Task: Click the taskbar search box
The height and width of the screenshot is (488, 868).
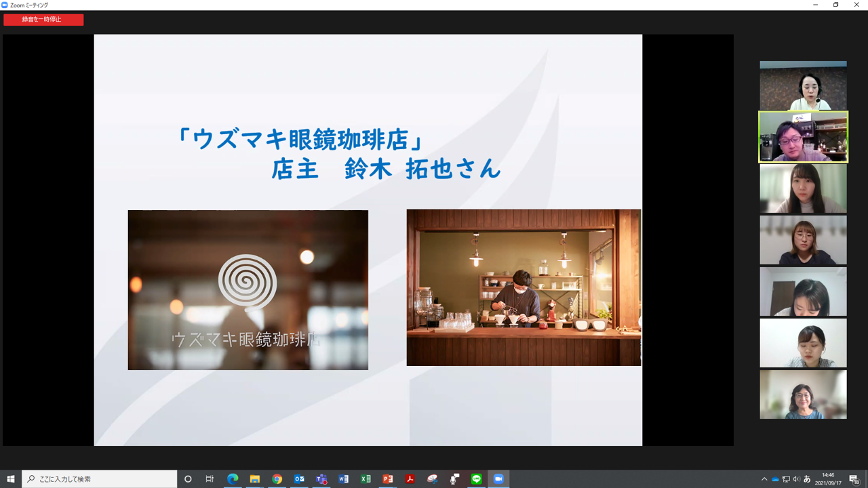Action: click(100, 479)
